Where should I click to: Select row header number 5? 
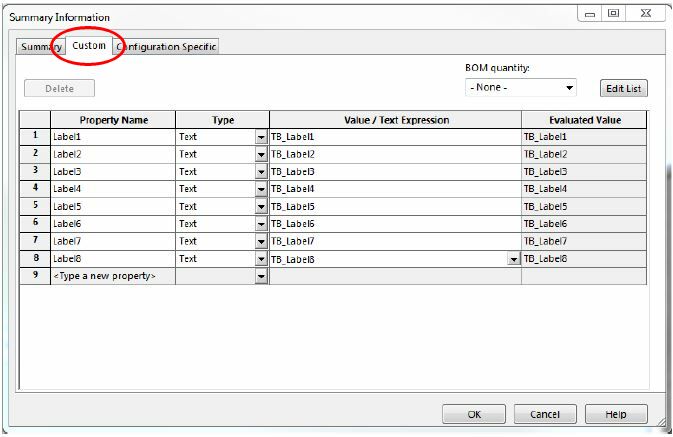[x=35, y=206]
